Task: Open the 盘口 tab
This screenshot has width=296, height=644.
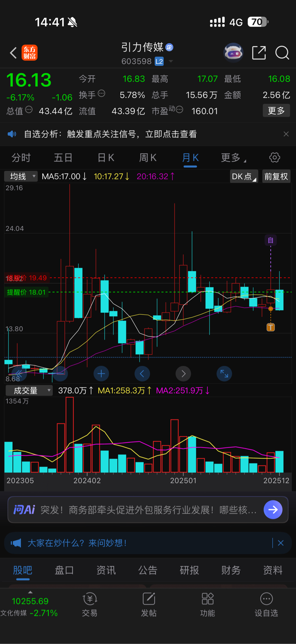Action: pos(64,570)
